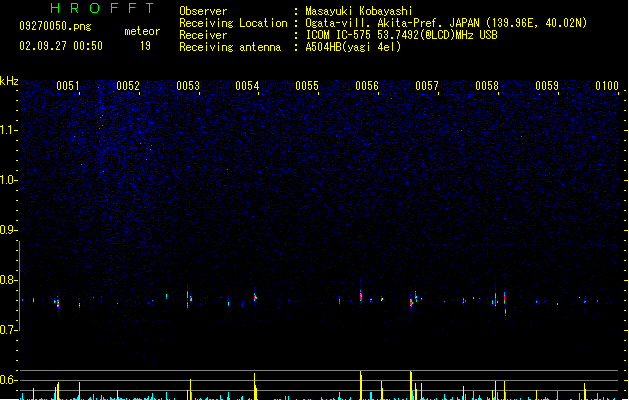
Task: Click the Ogata-vill. Akita-Pref. JAPAN location text
Action: point(446,23)
